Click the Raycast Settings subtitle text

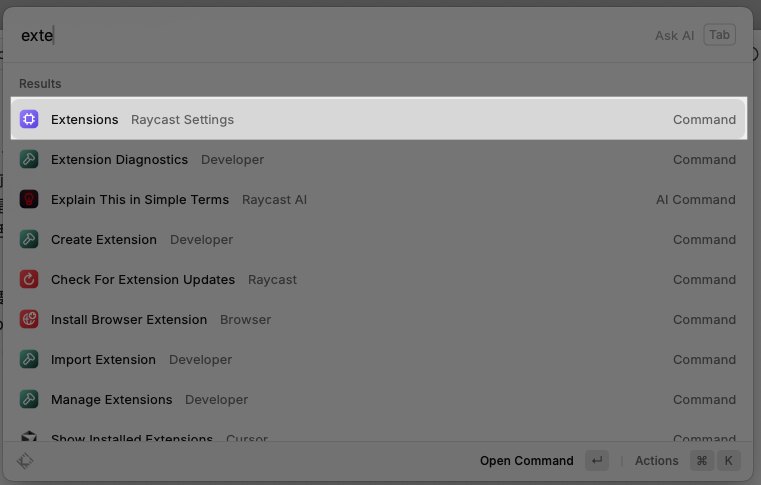(x=182, y=119)
